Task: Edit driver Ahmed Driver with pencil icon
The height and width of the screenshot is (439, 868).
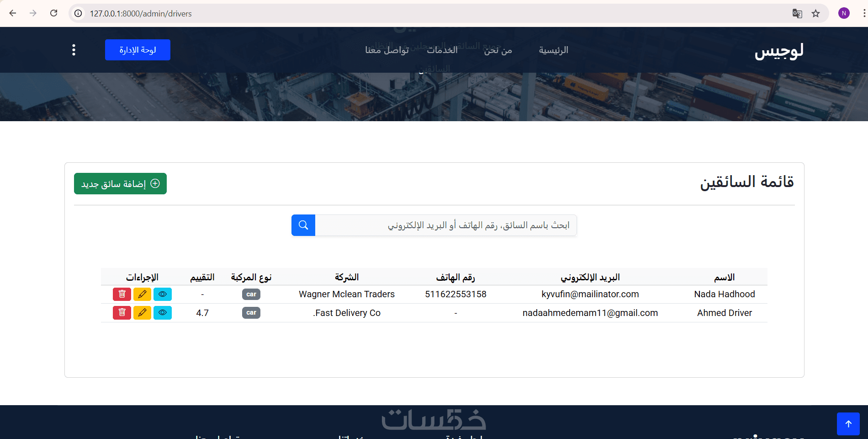Action: 142,313
